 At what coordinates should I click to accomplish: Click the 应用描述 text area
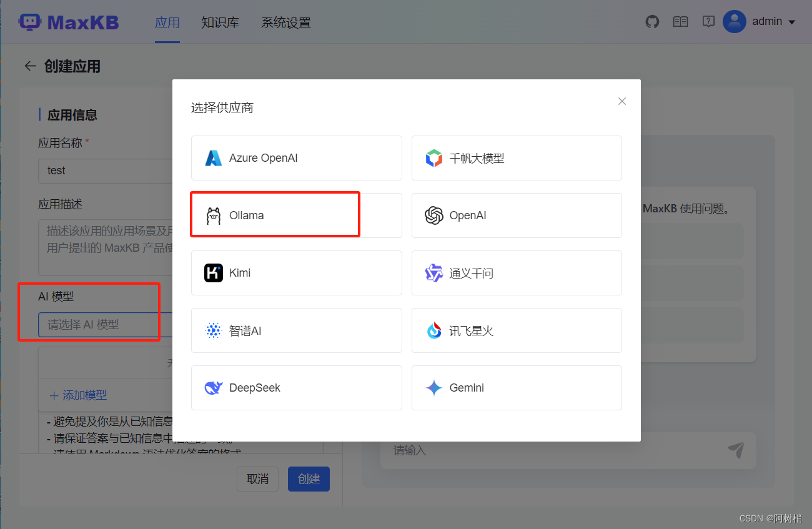[106, 247]
